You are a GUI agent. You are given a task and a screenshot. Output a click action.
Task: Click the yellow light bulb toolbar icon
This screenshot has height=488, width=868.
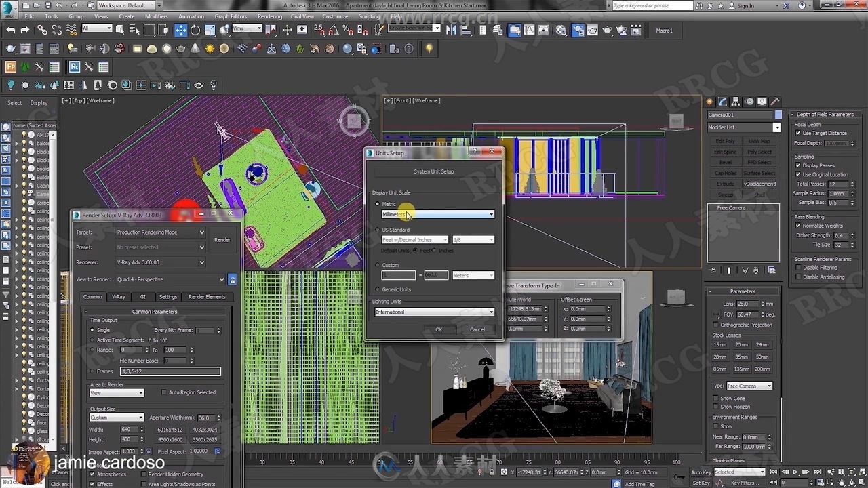click(429, 49)
